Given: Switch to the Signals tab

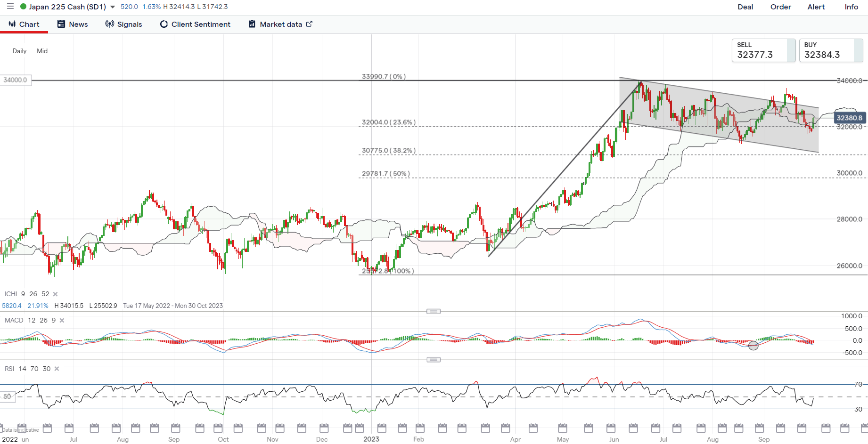Looking at the screenshot, I should tap(123, 24).
